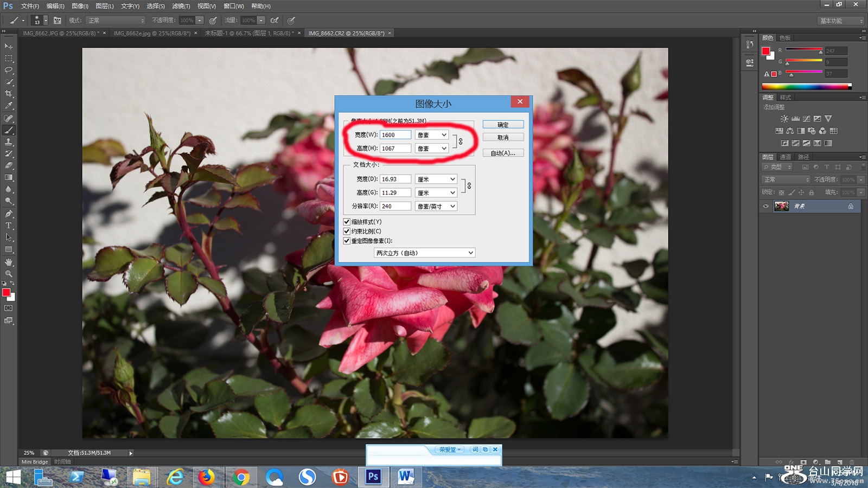Viewport: 868px width, 488px height.
Task: Uncheck the 缩放样式 checkbox
Action: (347, 222)
